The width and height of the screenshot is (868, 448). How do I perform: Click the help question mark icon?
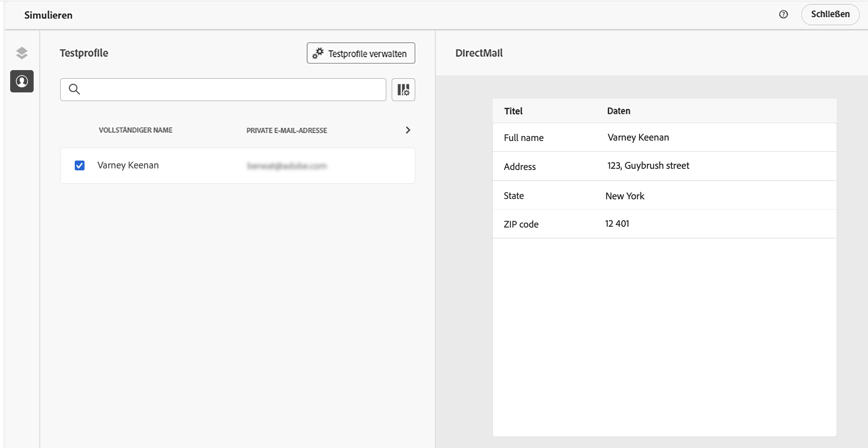tap(783, 14)
